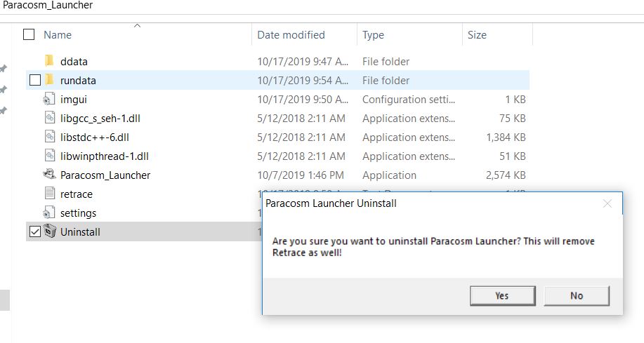Click the 1,384 KB size cell
This screenshot has width=644, height=343.
[506, 137]
